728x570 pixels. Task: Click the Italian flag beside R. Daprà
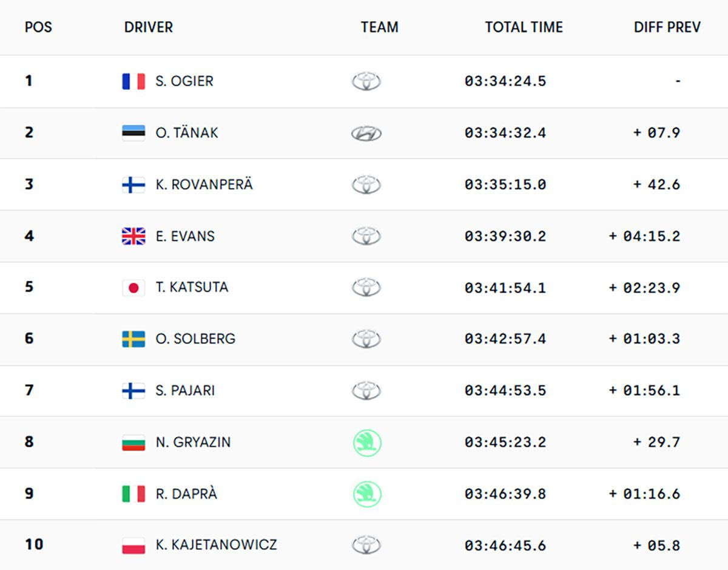(x=133, y=494)
